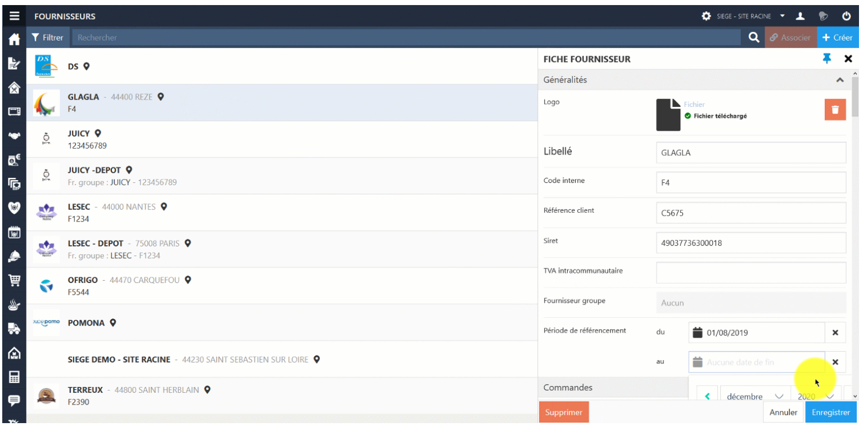Click the map pin next to OFRIGO
868x431 pixels.
click(188, 280)
